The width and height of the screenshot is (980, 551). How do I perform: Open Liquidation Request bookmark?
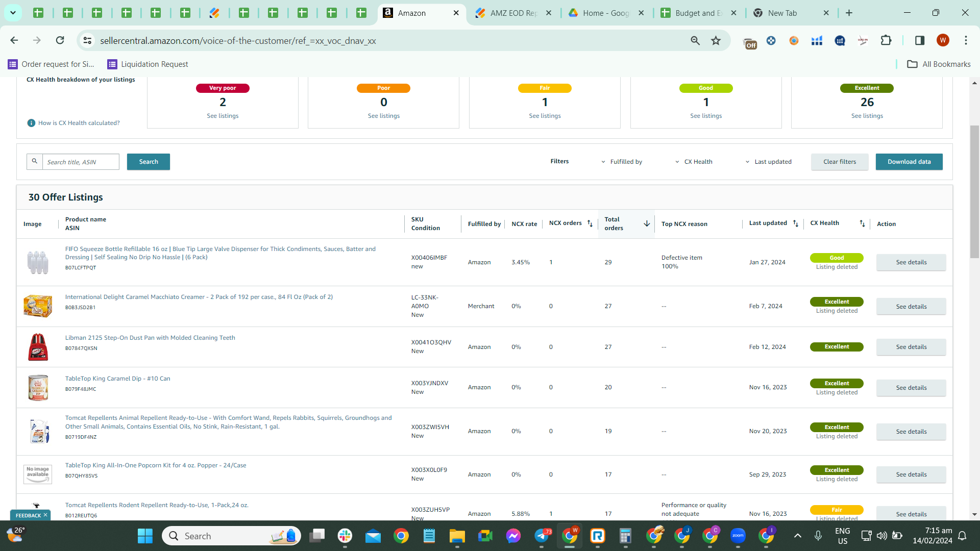[x=148, y=64]
